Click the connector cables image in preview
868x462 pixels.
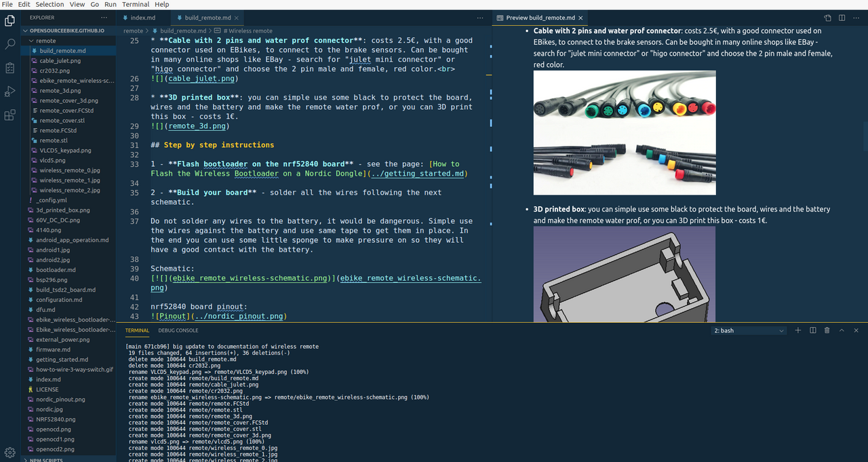click(x=625, y=133)
